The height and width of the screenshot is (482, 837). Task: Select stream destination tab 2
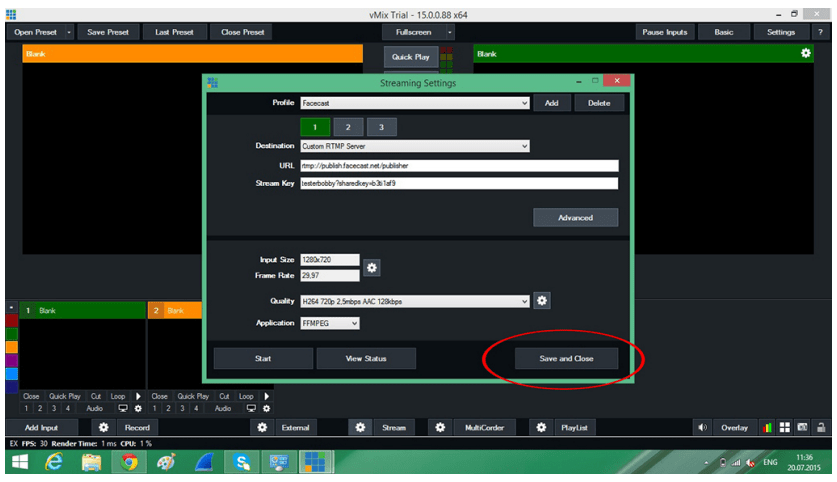click(348, 127)
